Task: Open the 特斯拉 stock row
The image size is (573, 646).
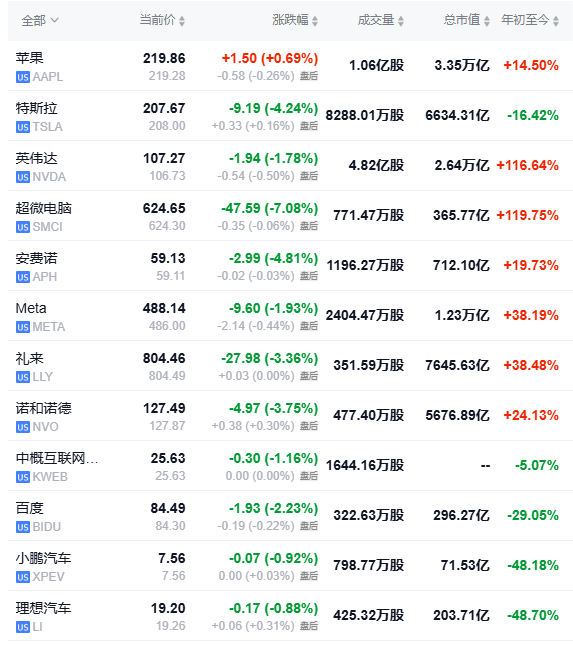Action: [x=290, y=116]
